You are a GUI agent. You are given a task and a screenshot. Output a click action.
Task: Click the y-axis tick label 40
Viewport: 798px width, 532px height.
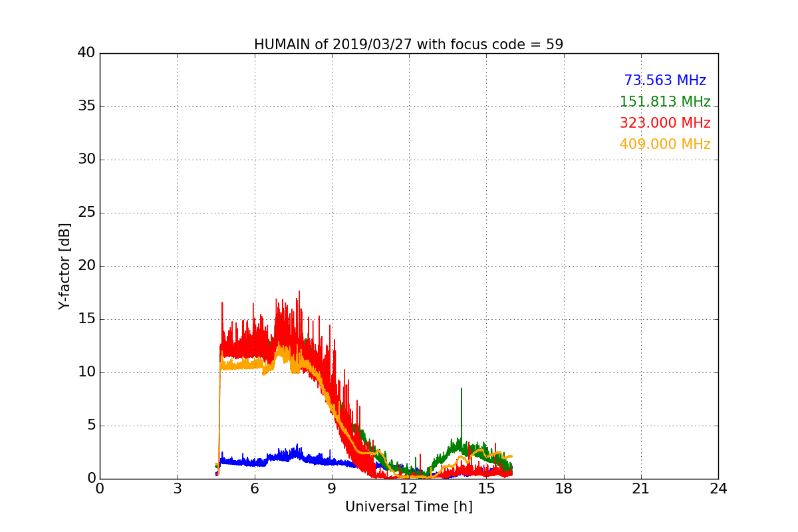(86, 53)
